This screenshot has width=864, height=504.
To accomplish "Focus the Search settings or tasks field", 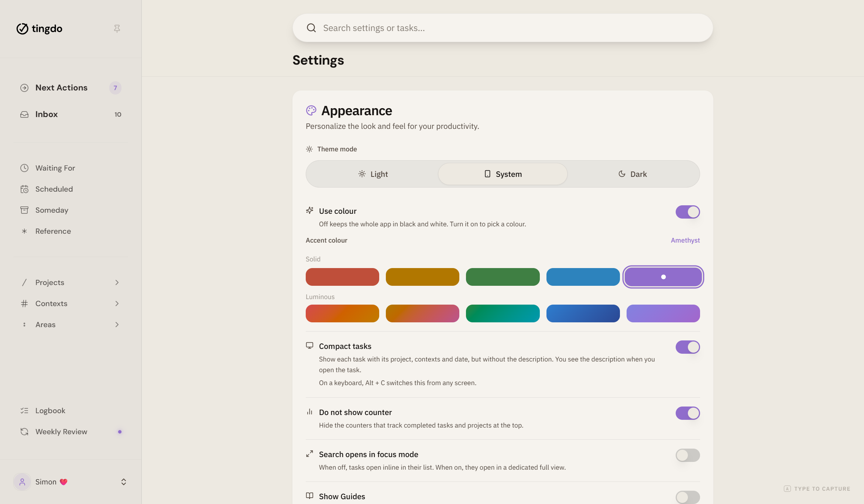I will [503, 28].
